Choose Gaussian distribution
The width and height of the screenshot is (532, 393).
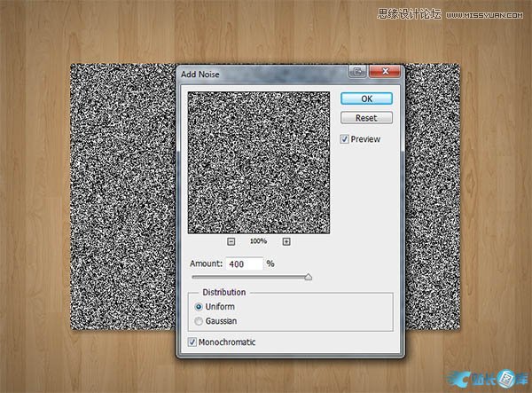[x=199, y=320]
